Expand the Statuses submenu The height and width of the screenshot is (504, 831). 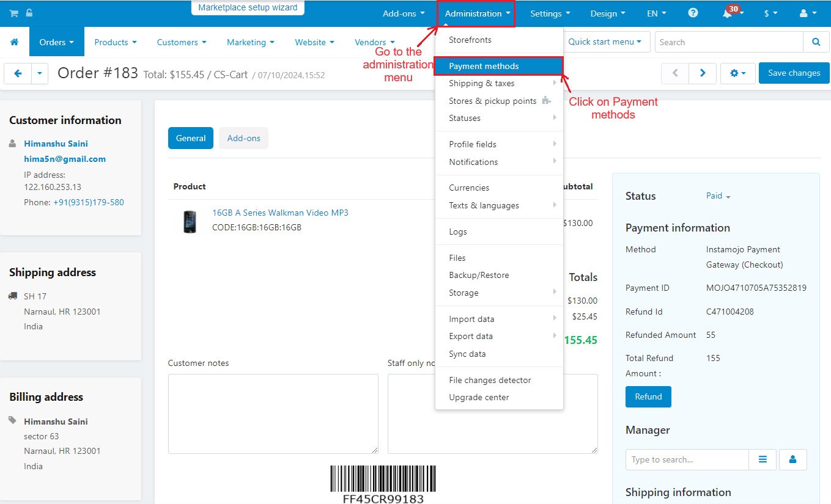499,118
